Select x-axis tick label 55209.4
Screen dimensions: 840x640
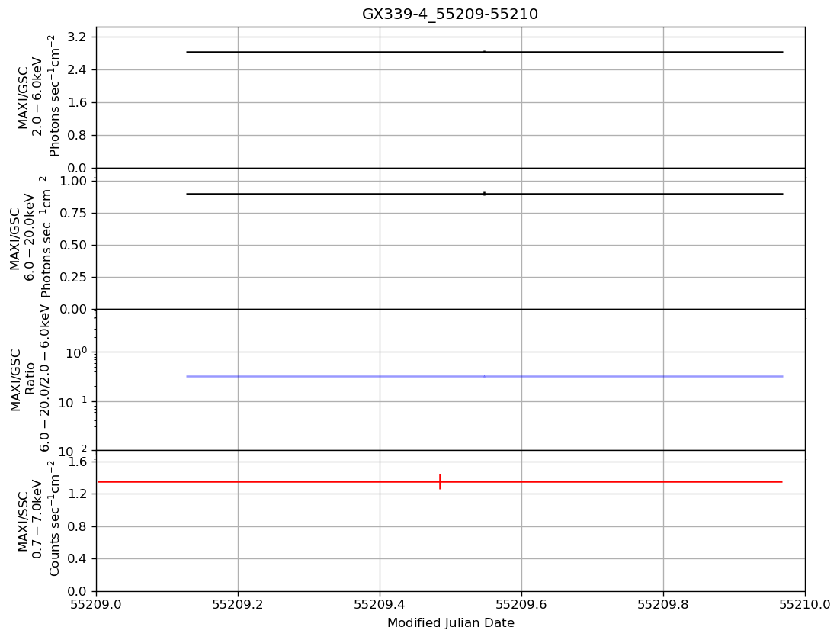[380, 605]
